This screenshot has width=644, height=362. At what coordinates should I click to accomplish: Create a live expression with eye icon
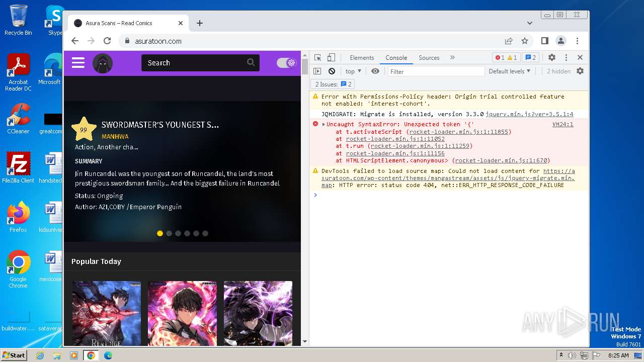pos(375,71)
